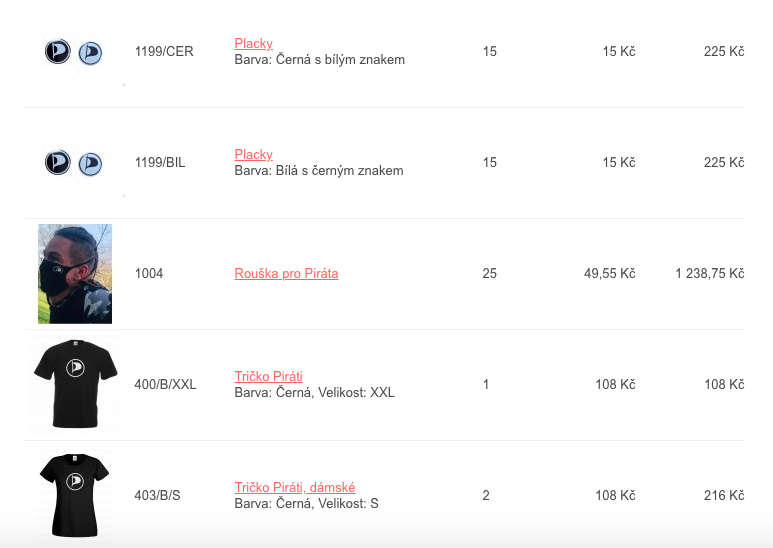Click badge thumbnail in the 1199/BIL row
The height and width of the screenshot is (548, 773).
[74, 163]
